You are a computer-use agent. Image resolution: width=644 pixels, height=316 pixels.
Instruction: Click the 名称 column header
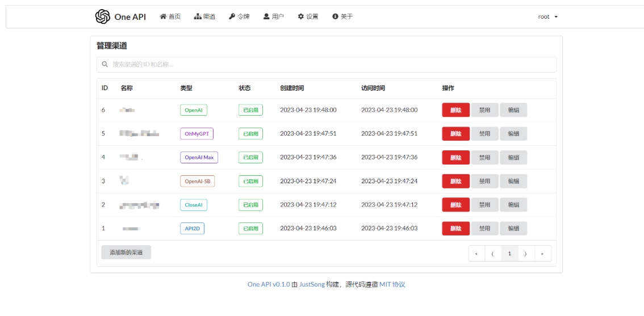pos(127,89)
